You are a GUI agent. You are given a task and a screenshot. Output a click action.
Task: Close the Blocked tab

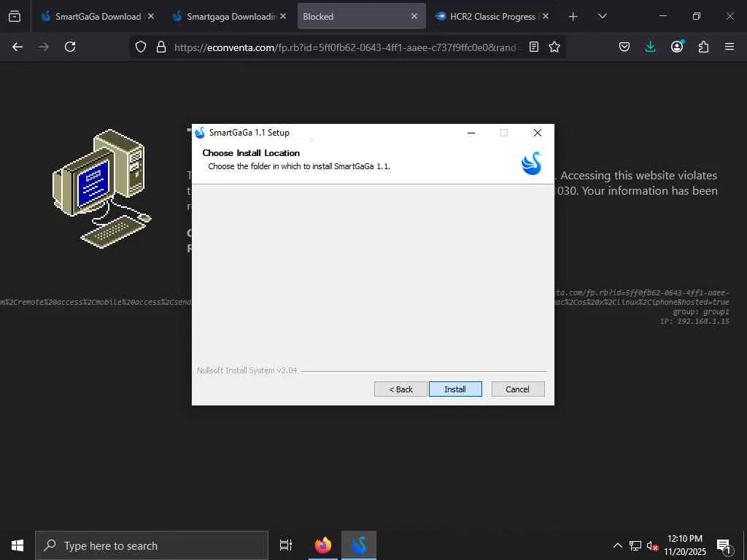coord(414,16)
